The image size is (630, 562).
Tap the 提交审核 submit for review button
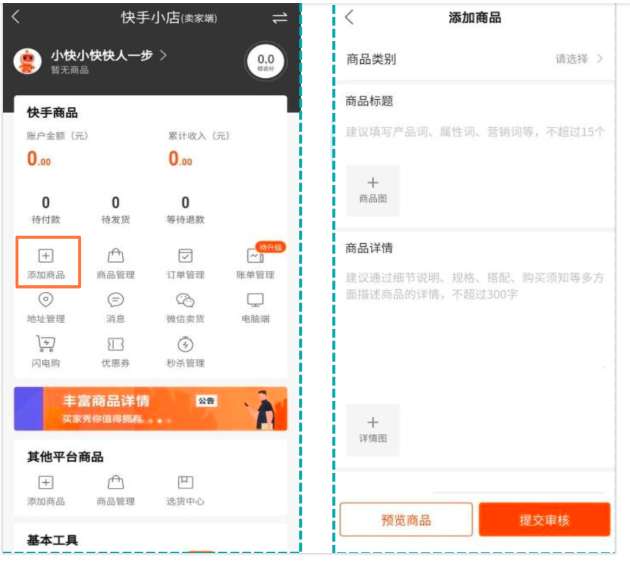(544, 519)
